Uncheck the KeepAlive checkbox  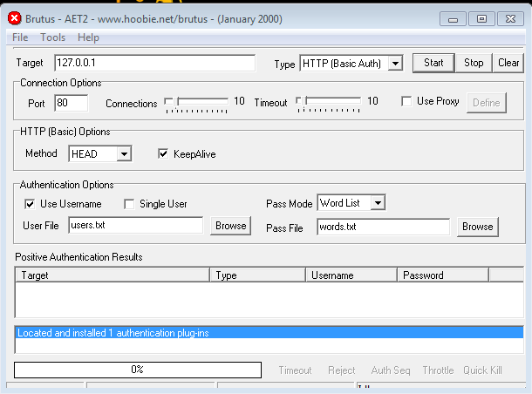[163, 153]
